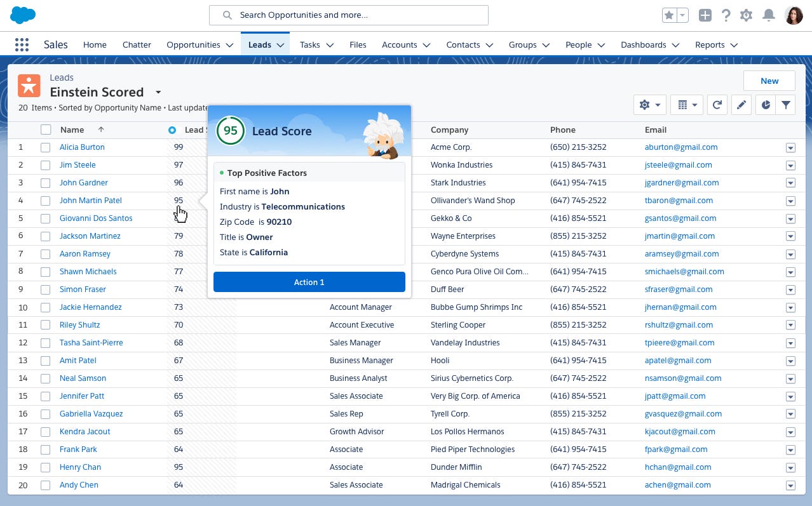Open list view controls gear dropdown
Screen dimensions: 812x506
(x=649, y=105)
